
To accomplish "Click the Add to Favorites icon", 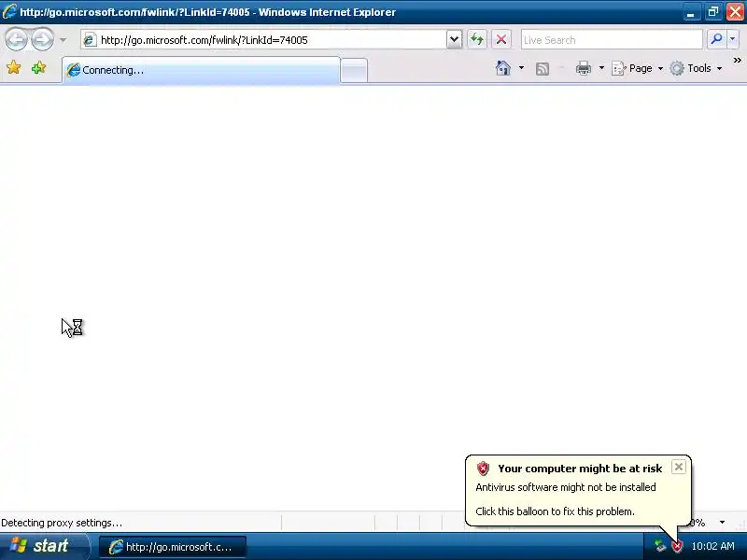I will pyautogui.click(x=38, y=67).
